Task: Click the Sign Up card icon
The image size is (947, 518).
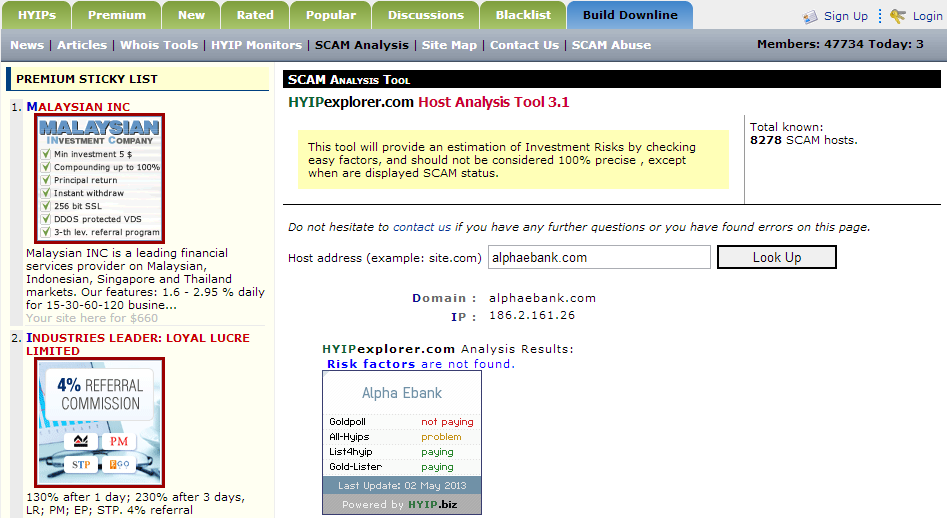Action: click(x=810, y=17)
